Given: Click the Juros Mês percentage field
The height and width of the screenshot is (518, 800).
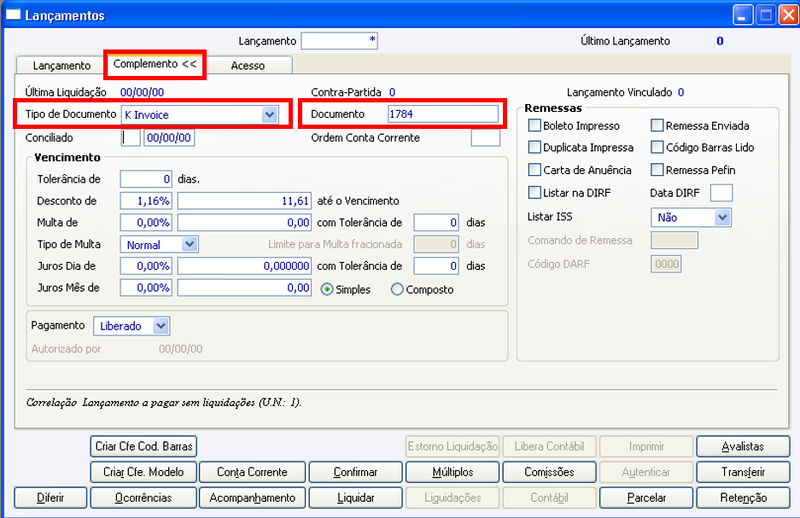Looking at the screenshot, I should tap(146, 288).
